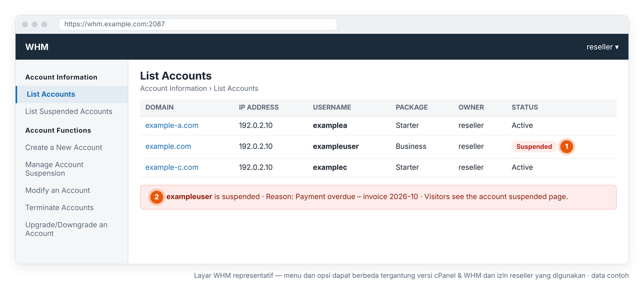644x295 pixels.
Task: Click owner reseller in examplea row
Action: click(471, 125)
